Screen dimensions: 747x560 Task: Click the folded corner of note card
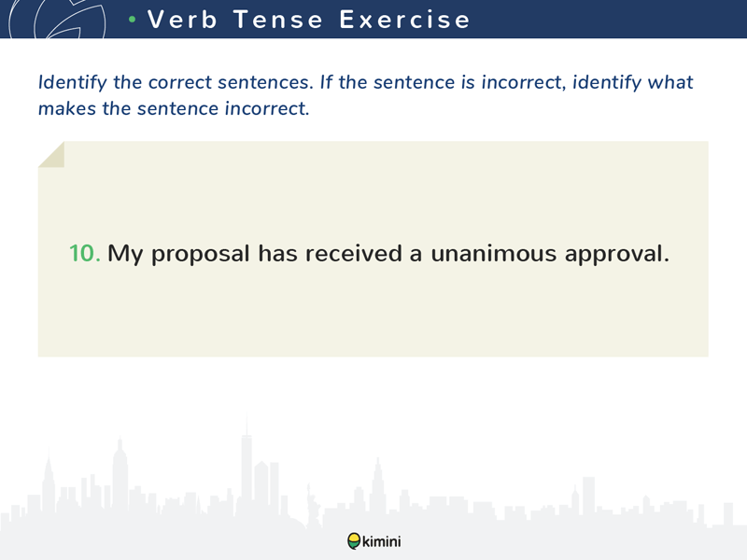coord(51,154)
